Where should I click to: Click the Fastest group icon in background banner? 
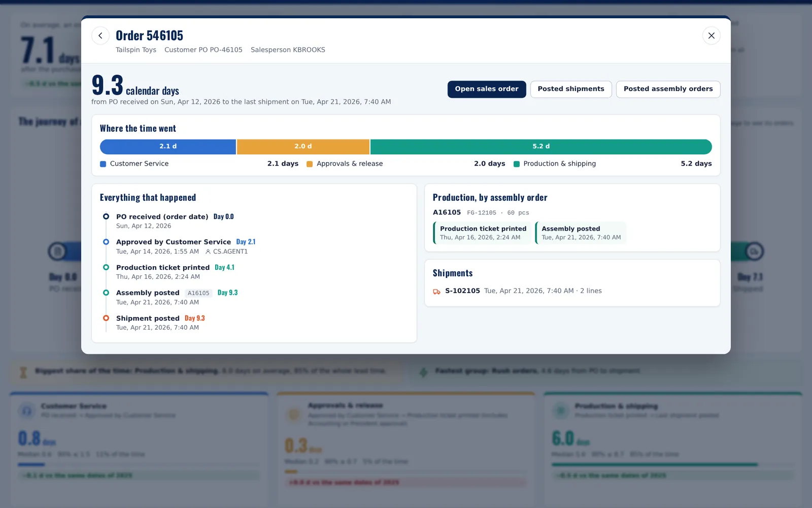click(424, 372)
